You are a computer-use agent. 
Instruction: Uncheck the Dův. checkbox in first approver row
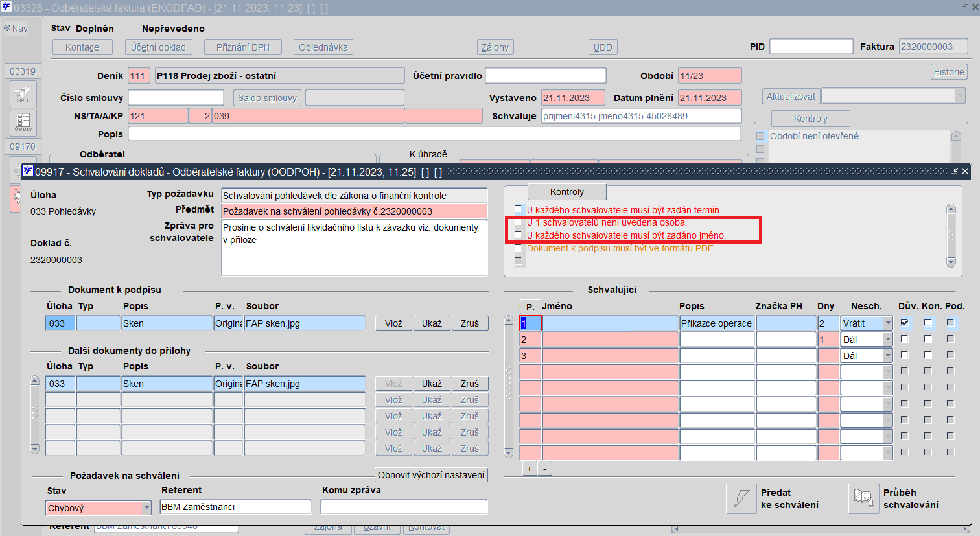point(905,323)
